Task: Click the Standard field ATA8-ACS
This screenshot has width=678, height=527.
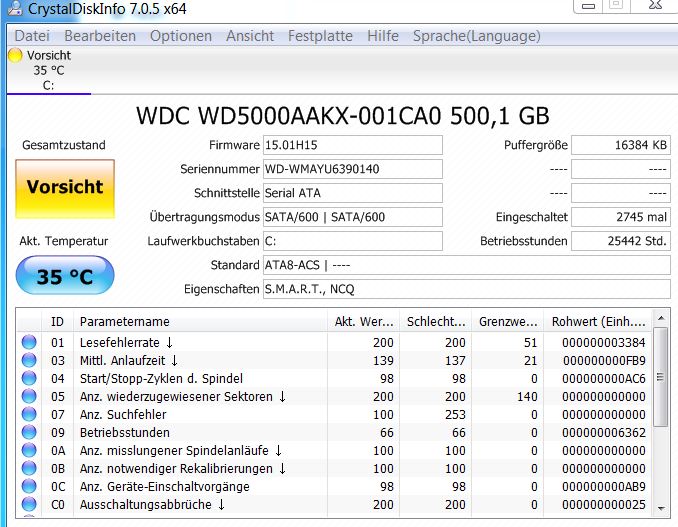Action: (467, 265)
